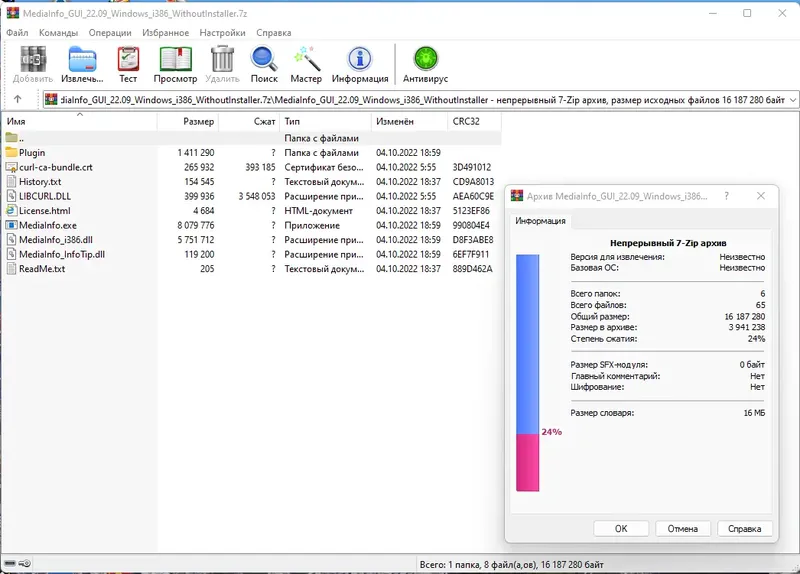800x574 pixels.
Task: Open the Избранное menu
Action: pos(165,33)
